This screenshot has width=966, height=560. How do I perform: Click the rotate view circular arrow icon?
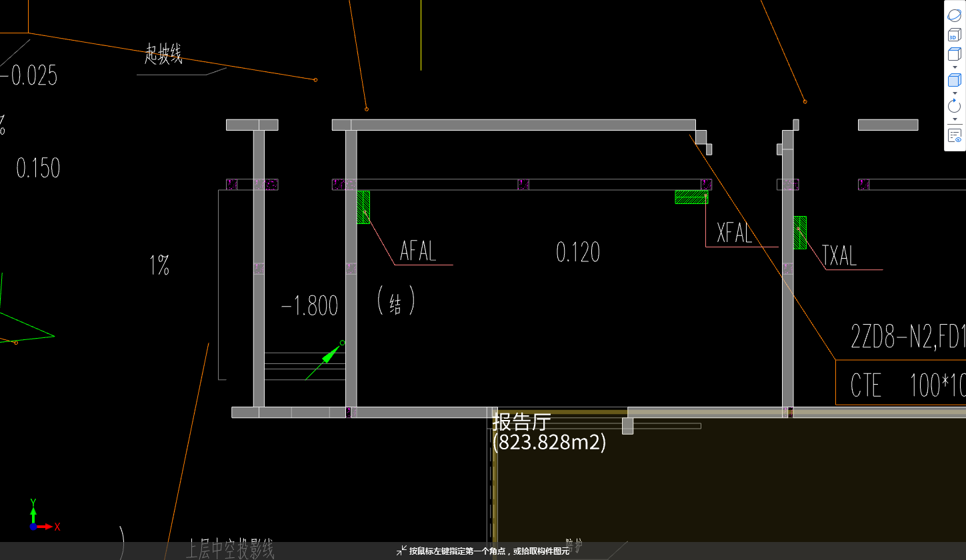tap(954, 105)
